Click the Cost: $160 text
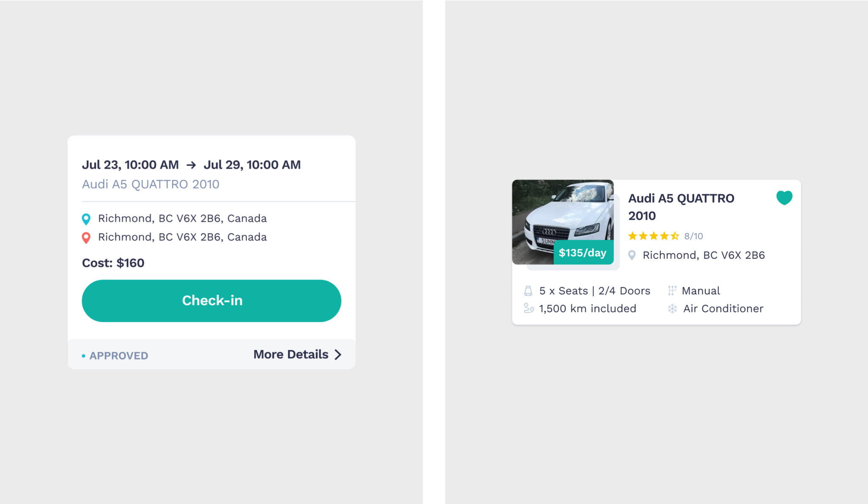The image size is (868, 504). click(x=113, y=263)
